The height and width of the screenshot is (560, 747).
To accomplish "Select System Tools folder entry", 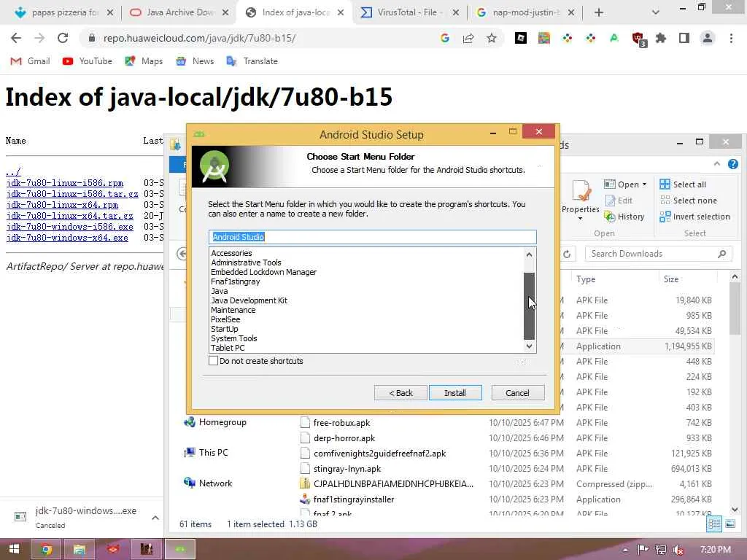I will point(234,338).
